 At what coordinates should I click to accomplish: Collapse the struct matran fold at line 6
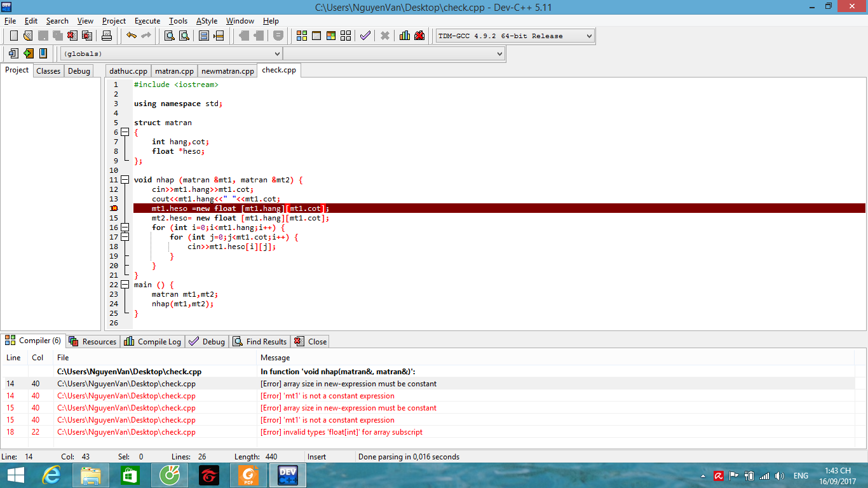point(125,132)
